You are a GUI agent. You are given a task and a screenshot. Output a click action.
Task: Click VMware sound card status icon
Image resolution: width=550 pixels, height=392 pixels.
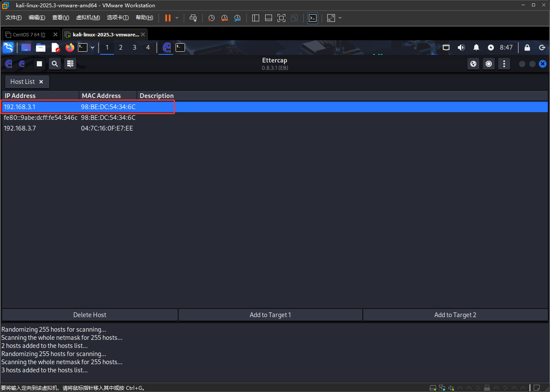(451, 388)
